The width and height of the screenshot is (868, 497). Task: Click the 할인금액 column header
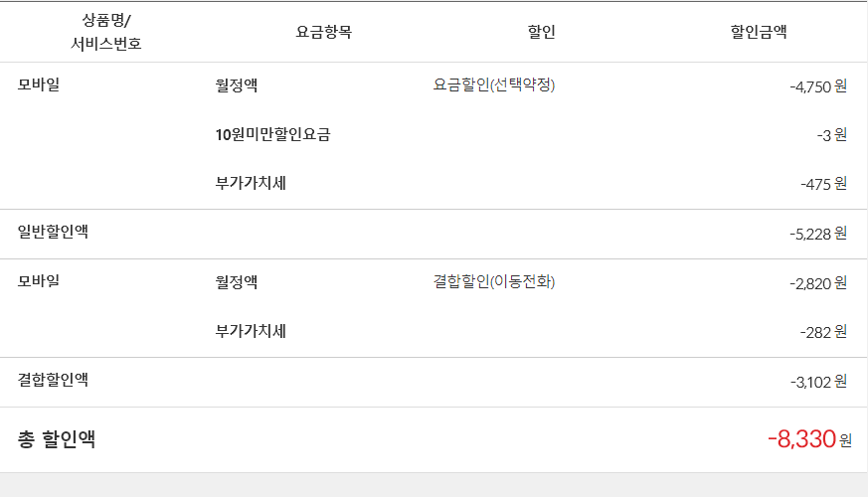(759, 32)
